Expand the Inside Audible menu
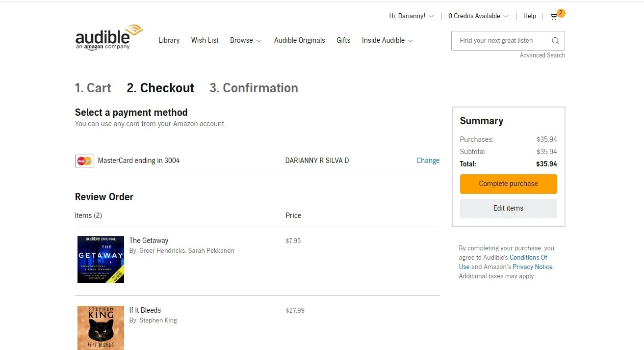Viewport: 644px width, 350px height. point(387,40)
